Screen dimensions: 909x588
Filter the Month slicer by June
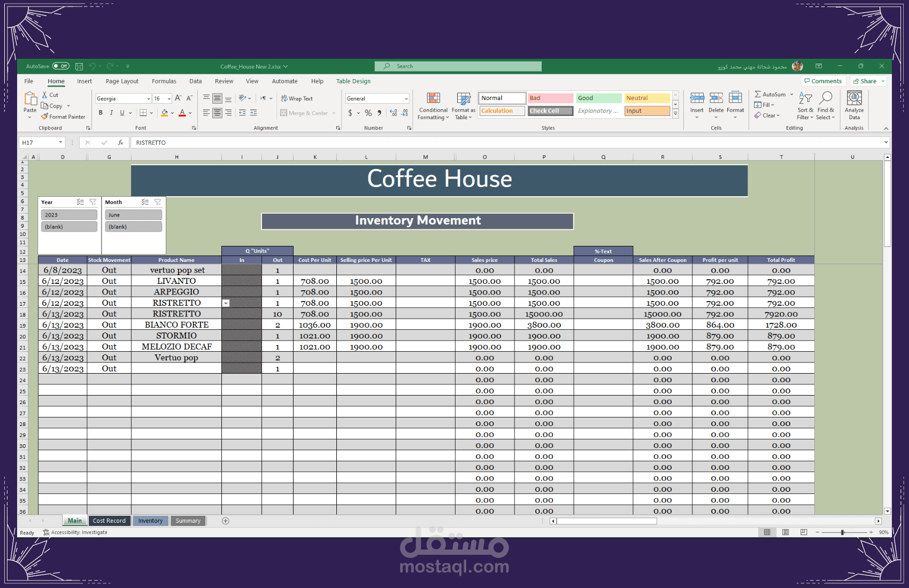pyautogui.click(x=134, y=215)
